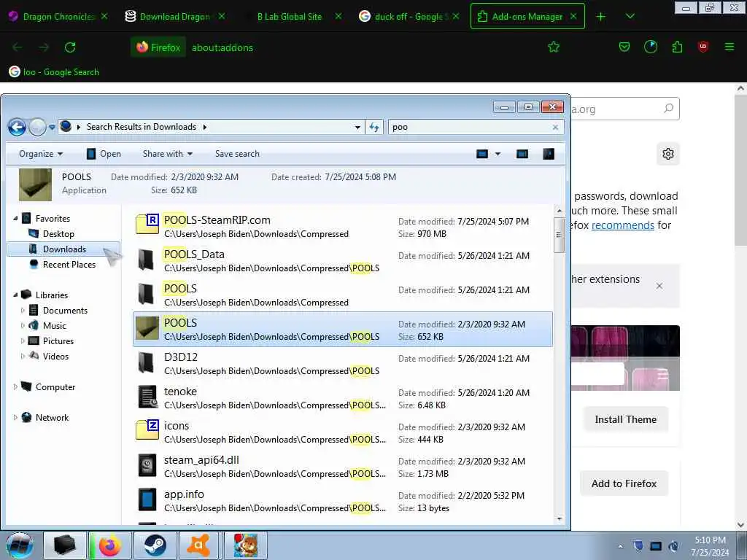The image size is (747, 560).
Task: Click the Open toolbar button
Action: pos(104,154)
